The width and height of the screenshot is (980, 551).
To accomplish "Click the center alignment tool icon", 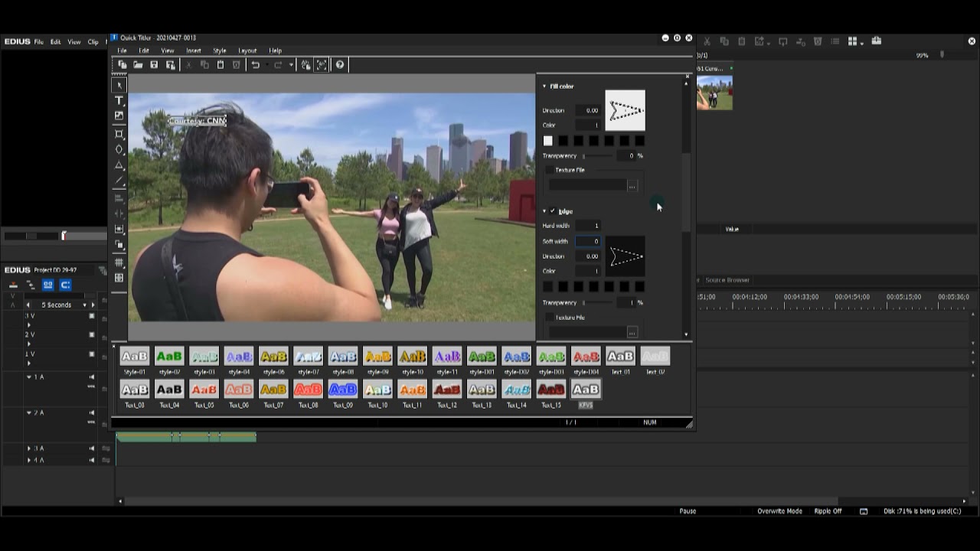I will [x=119, y=230].
